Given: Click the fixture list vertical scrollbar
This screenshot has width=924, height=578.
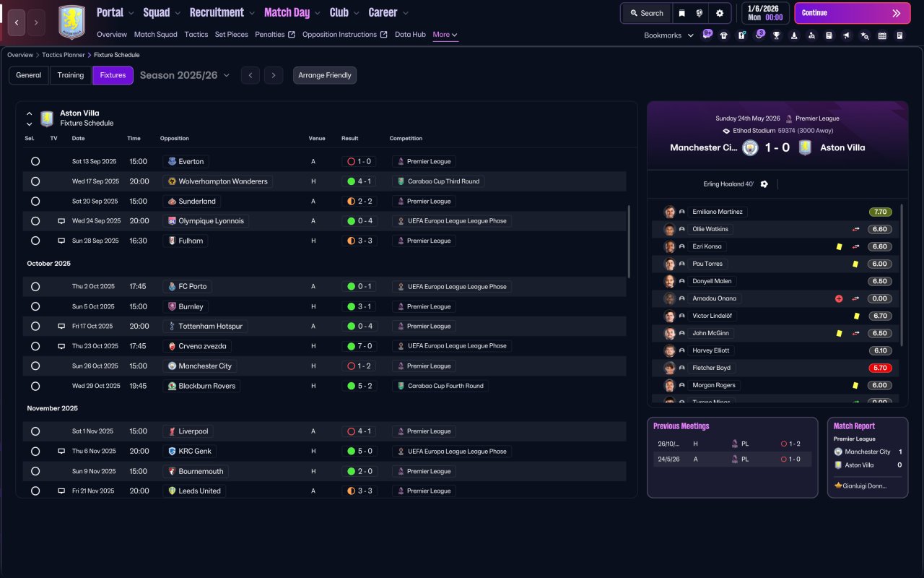Looking at the screenshot, I should [629, 241].
